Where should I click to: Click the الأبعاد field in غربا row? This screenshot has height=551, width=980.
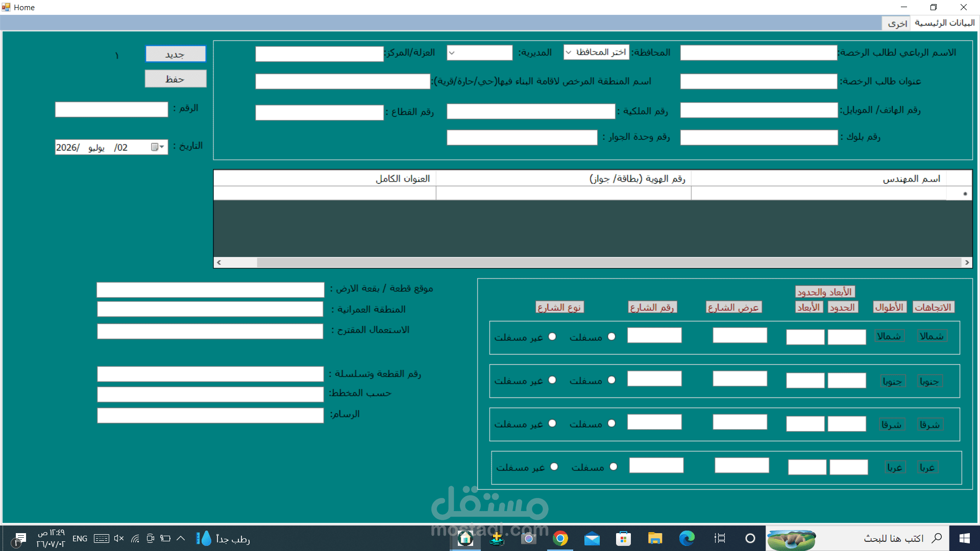[x=807, y=467]
